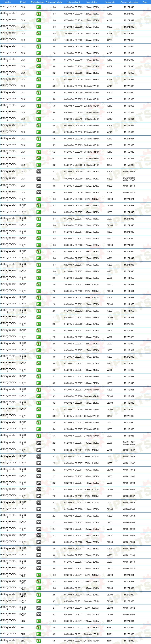
Task: Click ON icon in OM 611.962, OM 646.963 row
Action: 39,443
